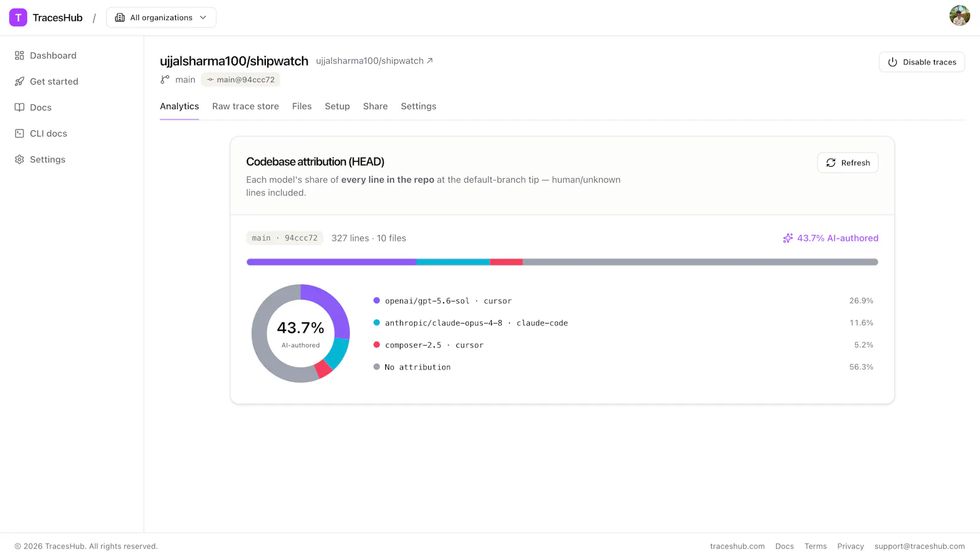Click the cyan dot for claude-opus-4-8
The height and width of the screenshot is (557, 980).
click(377, 323)
